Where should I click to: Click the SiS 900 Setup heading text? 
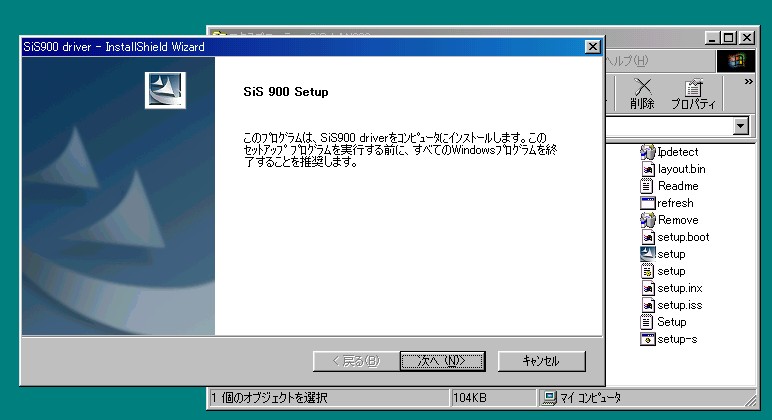tap(286, 92)
